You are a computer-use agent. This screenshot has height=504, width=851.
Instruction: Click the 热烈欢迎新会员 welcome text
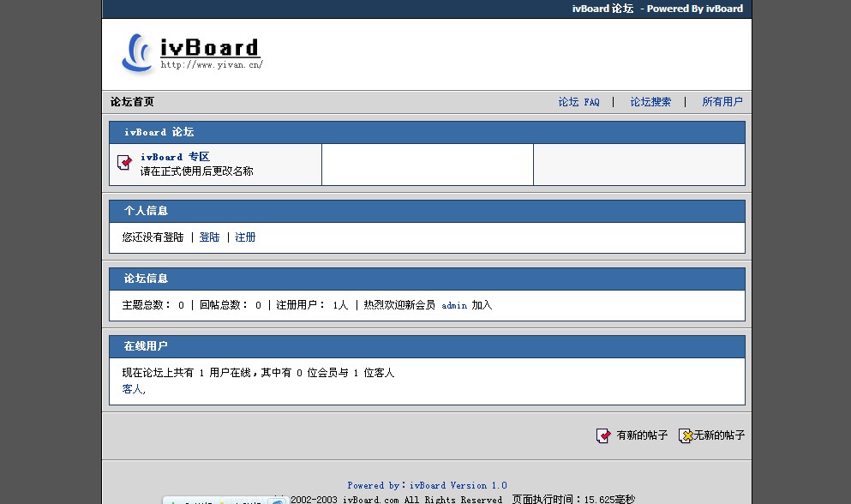[399, 305]
